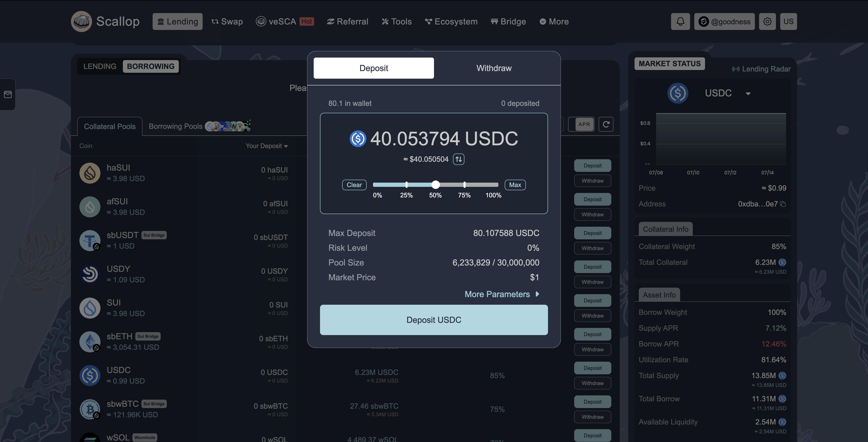Screen dimensions: 868x442
Task: Click the SUI coin icon
Action: tap(90, 308)
